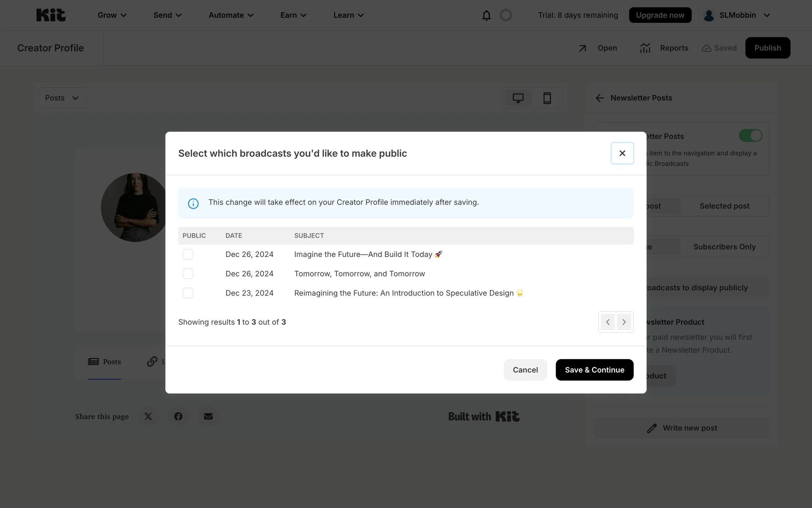
Task: Click the notification bell icon
Action: pyautogui.click(x=486, y=16)
